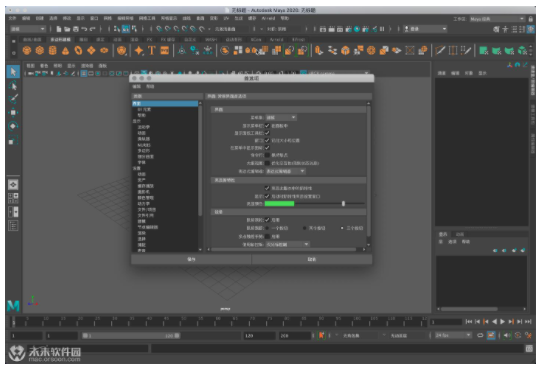
Task: Switch to the MASH shelf tab
Action: point(211,39)
